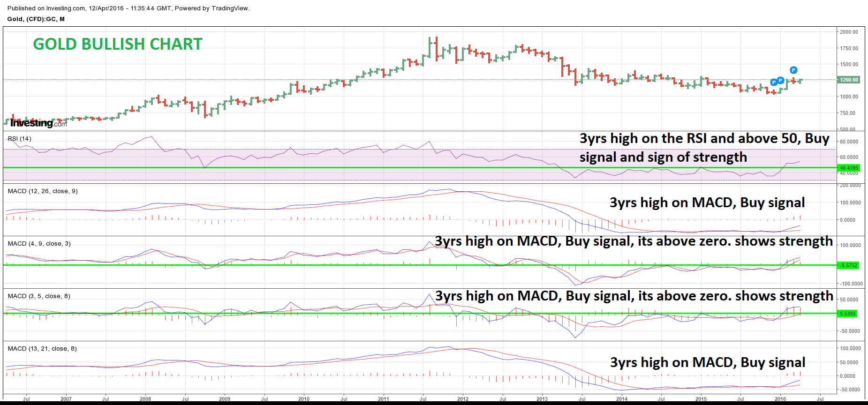
Task: Click the 1750.00 price axis label
Action: click(x=849, y=48)
